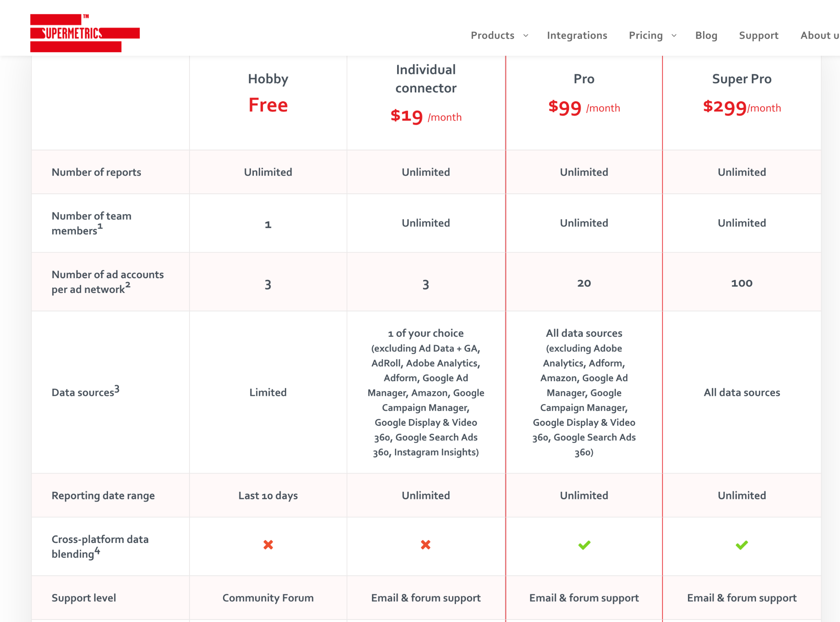Image resolution: width=840 pixels, height=622 pixels.
Task: Expand the Products menu chevron
Action: [x=526, y=36]
